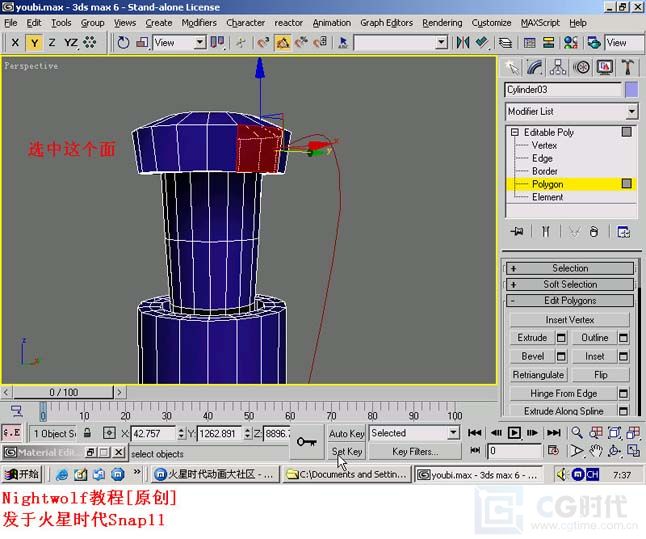646x539 pixels.
Task: Click the Cylinder03 object name field
Action: coord(563,89)
